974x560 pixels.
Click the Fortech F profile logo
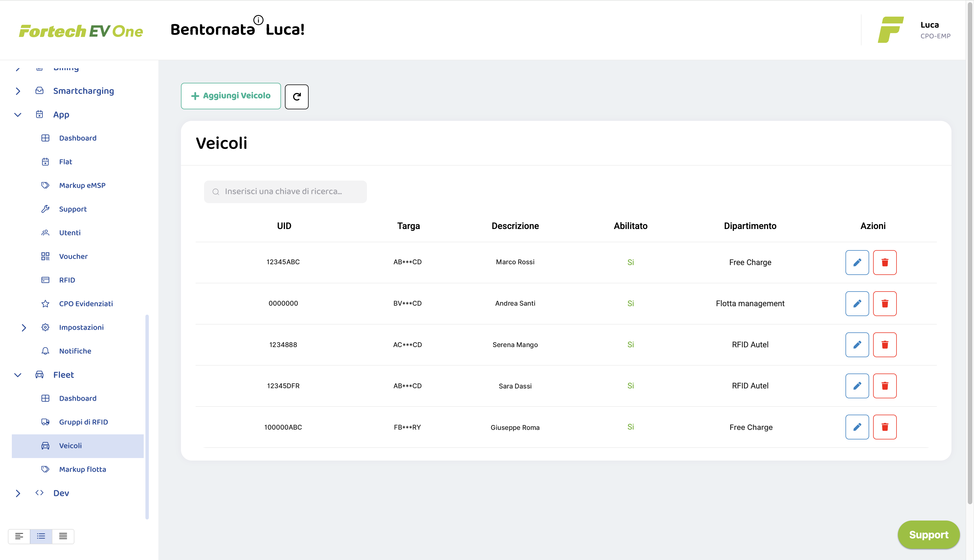tap(890, 30)
